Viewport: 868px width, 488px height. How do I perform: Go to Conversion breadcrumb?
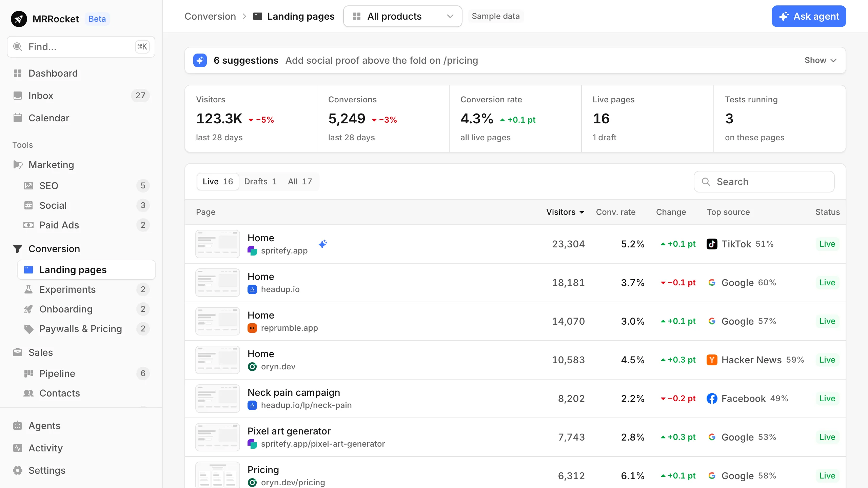click(210, 16)
